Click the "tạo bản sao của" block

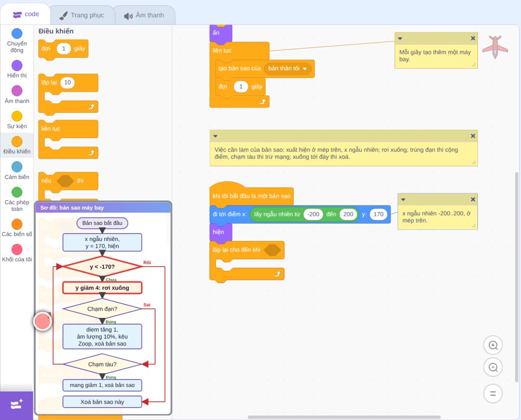(240, 68)
